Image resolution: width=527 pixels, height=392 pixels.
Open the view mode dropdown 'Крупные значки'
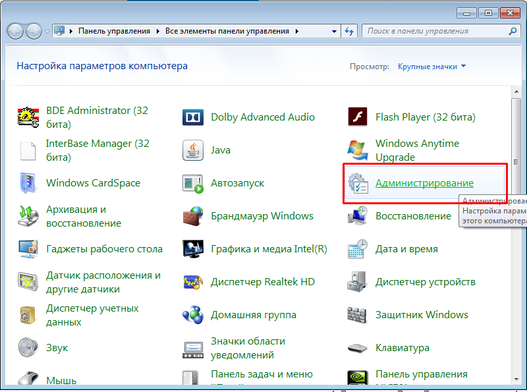coord(432,67)
